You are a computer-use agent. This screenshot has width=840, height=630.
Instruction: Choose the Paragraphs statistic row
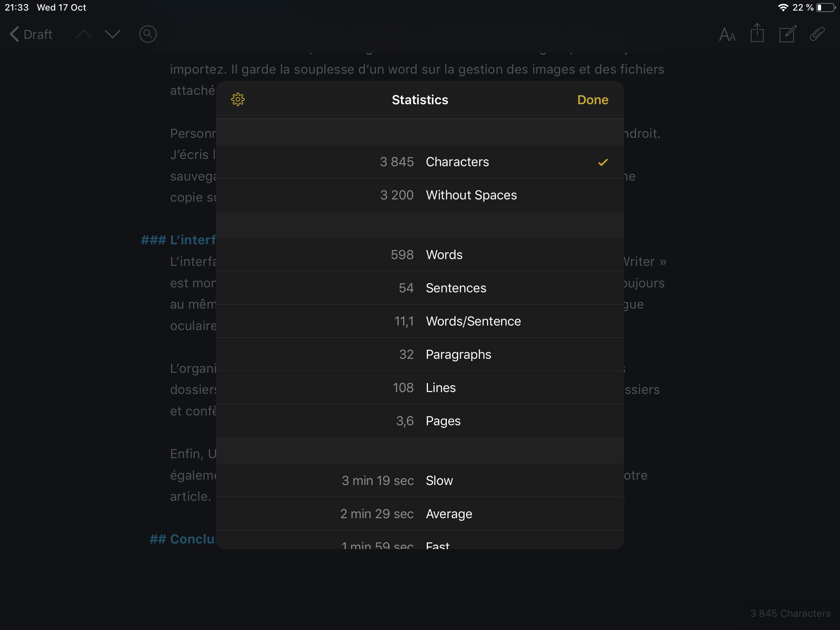point(420,354)
